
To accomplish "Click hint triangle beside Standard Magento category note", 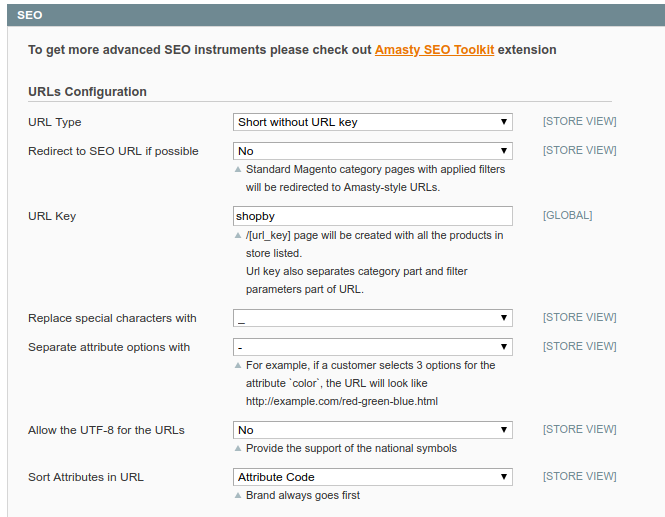I will click(238, 169).
